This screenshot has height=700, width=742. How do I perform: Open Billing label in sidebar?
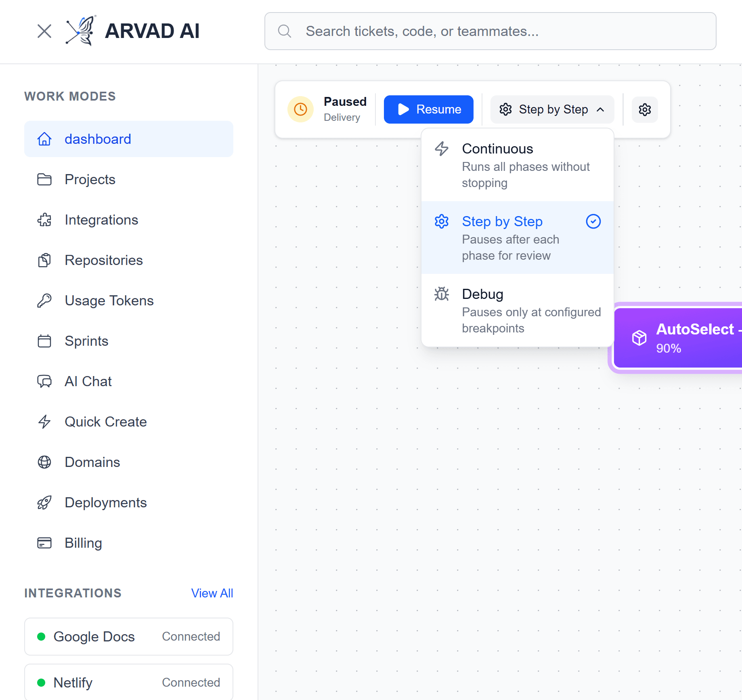tap(84, 543)
